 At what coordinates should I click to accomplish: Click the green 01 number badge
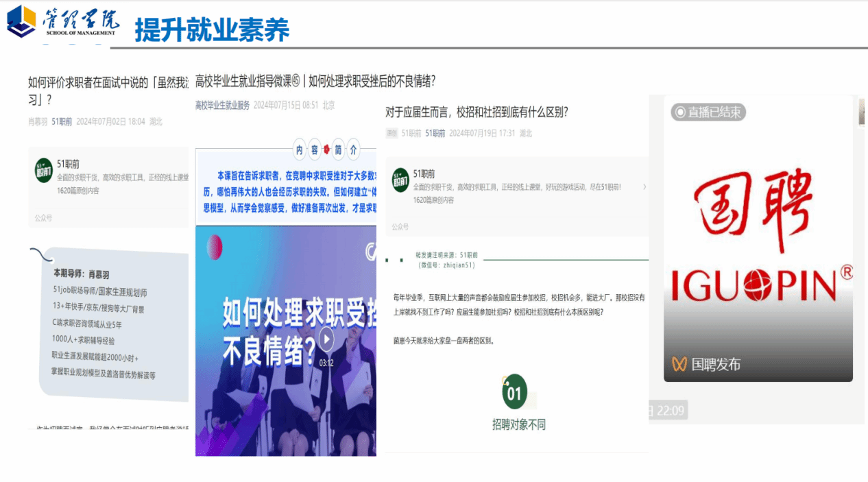tap(514, 393)
